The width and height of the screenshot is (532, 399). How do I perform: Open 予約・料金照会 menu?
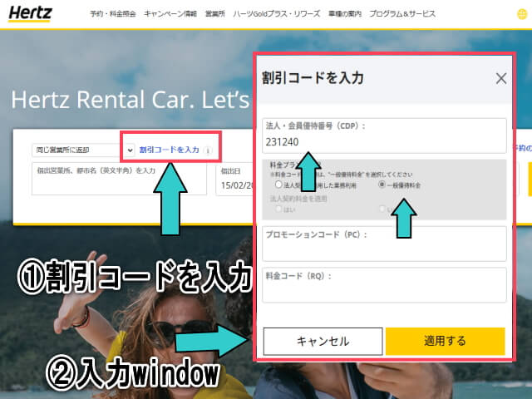(x=113, y=14)
